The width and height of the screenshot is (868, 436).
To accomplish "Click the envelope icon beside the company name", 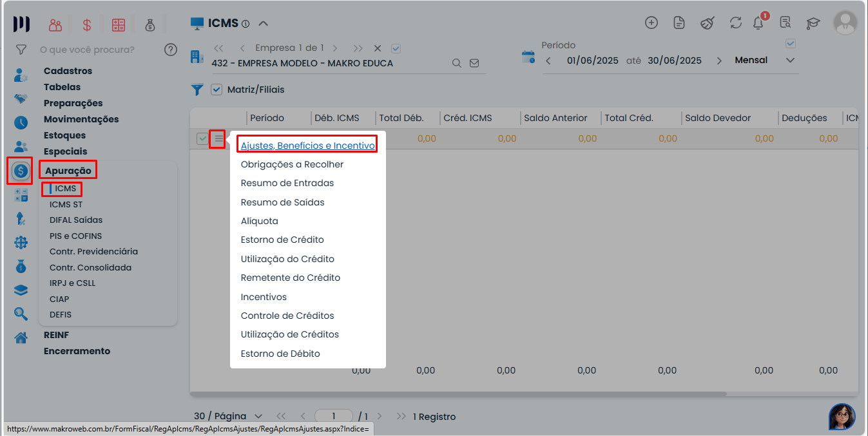I will click(474, 63).
